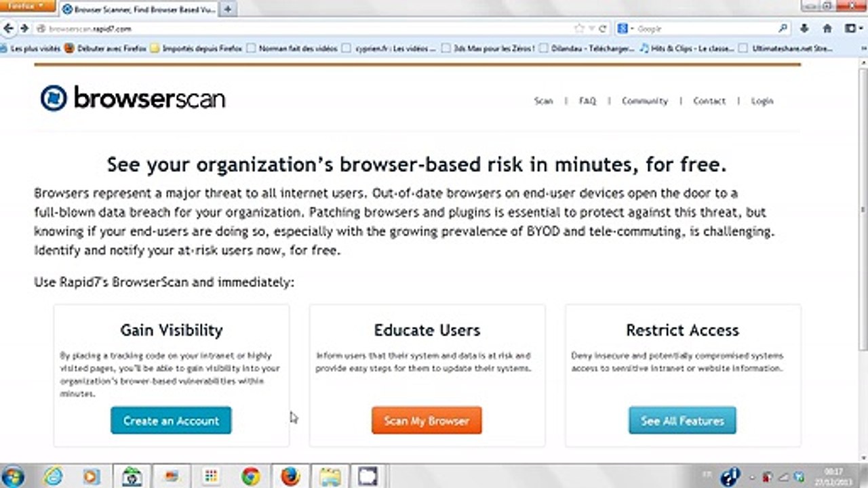Launch Google Chrome from the taskbar
The image size is (868, 488).
coord(251,476)
